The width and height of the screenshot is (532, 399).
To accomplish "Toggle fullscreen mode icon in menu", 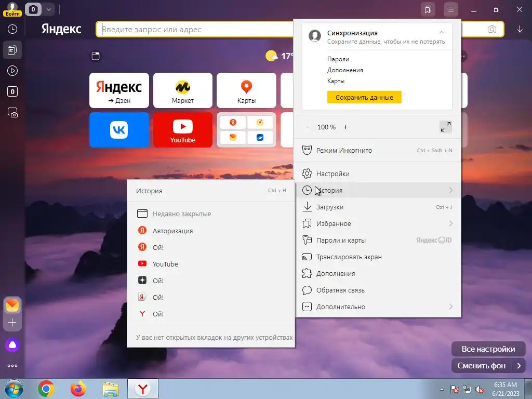I will (x=445, y=127).
